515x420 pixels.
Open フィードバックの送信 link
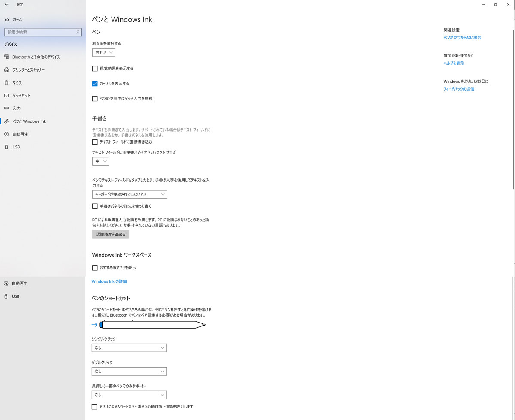(459, 89)
